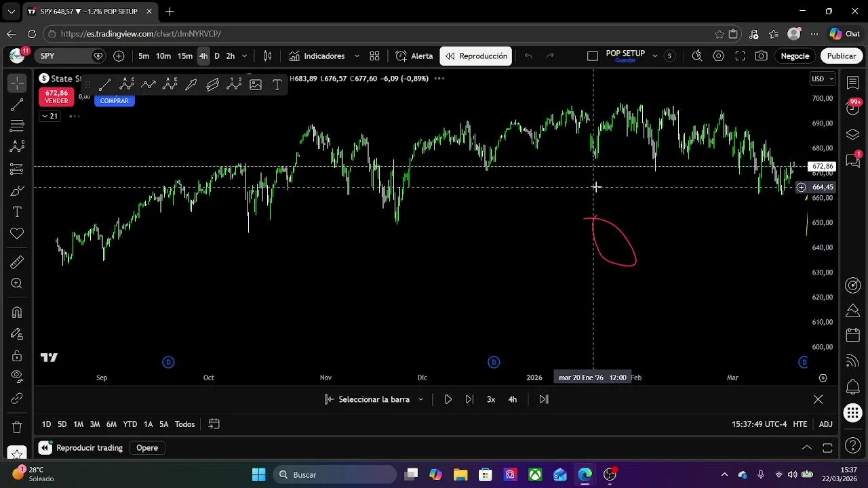The height and width of the screenshot is (488, 868).
Task: Select the ruler measure tool
Action: pyautogui.click(x=17, y=262)
